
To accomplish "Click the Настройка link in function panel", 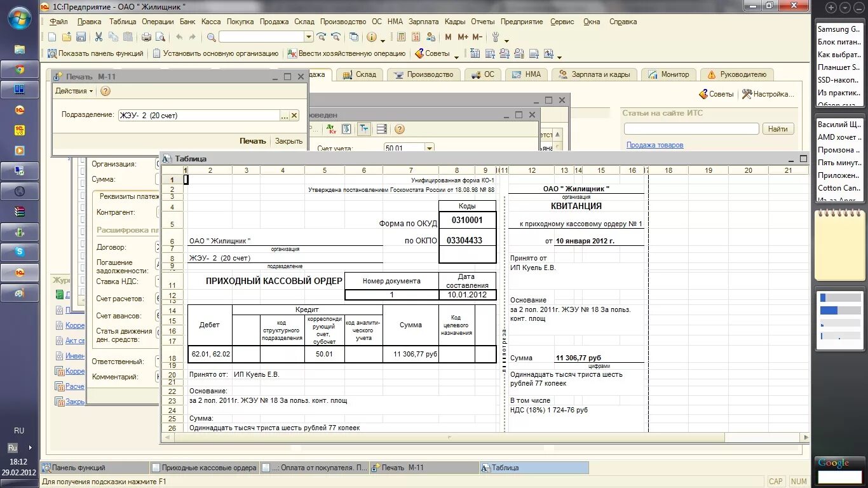I will click(768, 94).
